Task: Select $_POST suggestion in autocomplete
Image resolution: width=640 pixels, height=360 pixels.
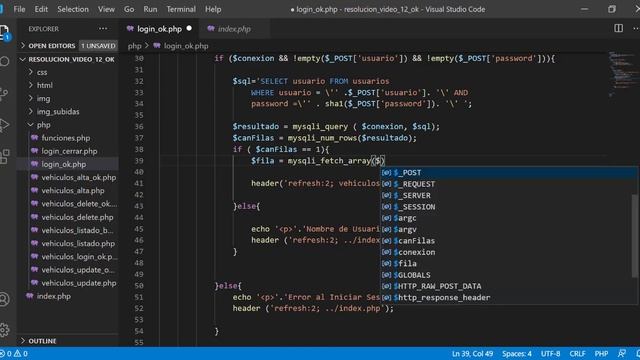Action: coord(509,173)
